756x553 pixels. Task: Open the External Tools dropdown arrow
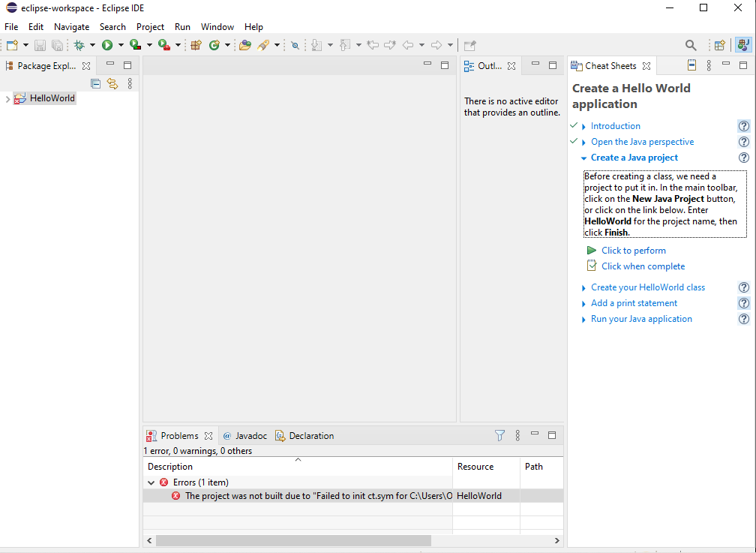178,45
